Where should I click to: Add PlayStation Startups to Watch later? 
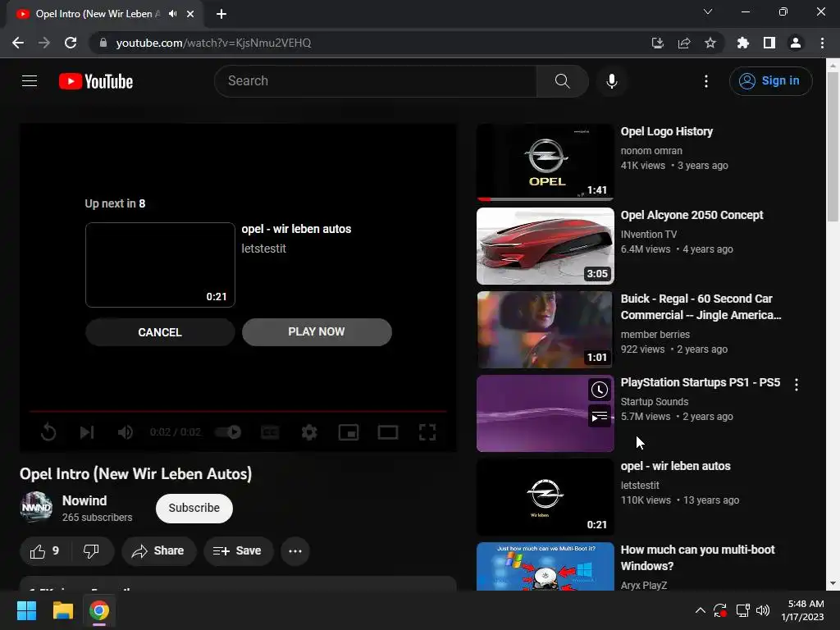(x=599, y=390)
